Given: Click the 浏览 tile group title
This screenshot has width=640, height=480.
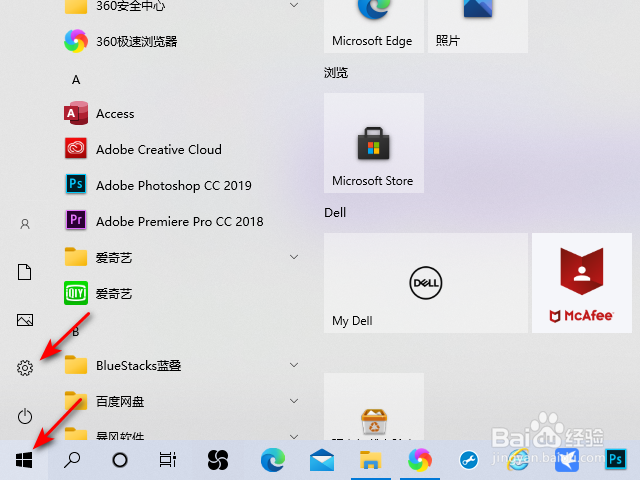Looking at the screenshot, I should pos(336,73).
